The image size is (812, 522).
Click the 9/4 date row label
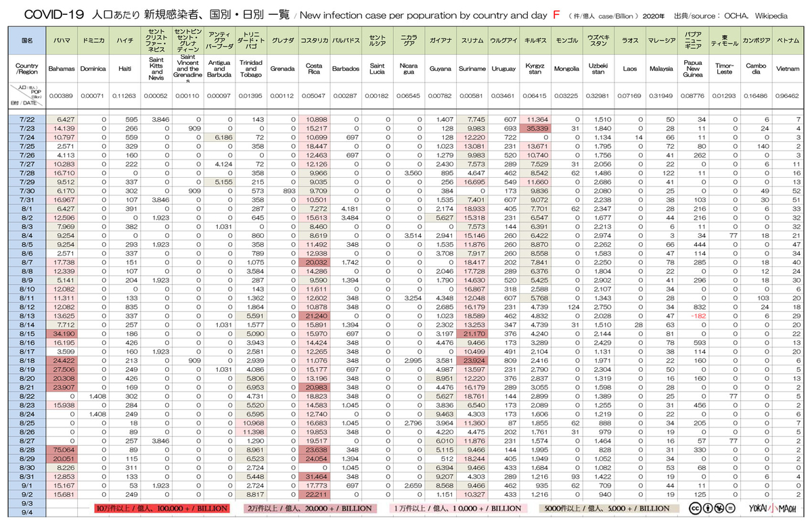[27, 511]
